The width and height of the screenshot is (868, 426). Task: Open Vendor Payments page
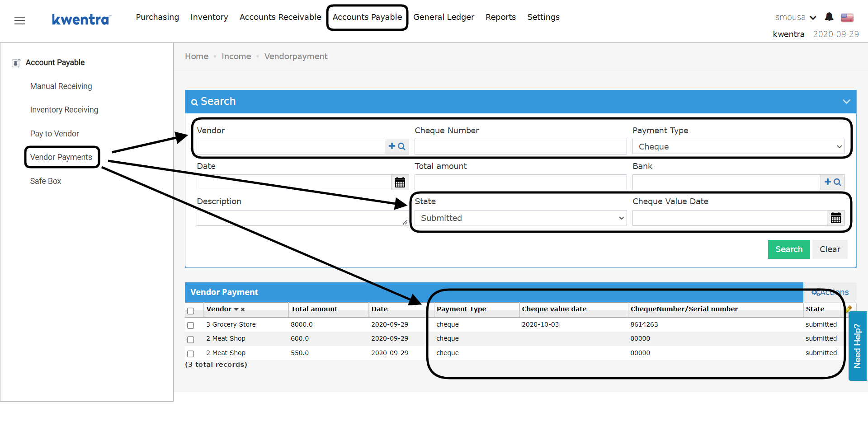(x=61, y=157)
